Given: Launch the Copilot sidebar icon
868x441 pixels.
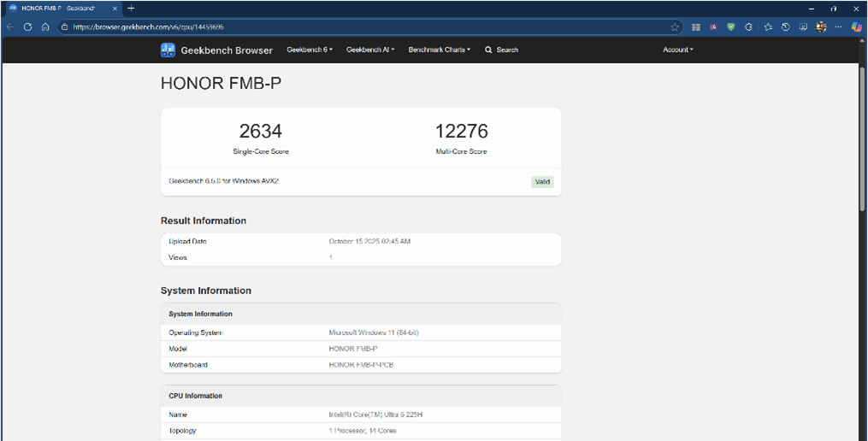Looking at the screenshot, I should click(857, 26).
